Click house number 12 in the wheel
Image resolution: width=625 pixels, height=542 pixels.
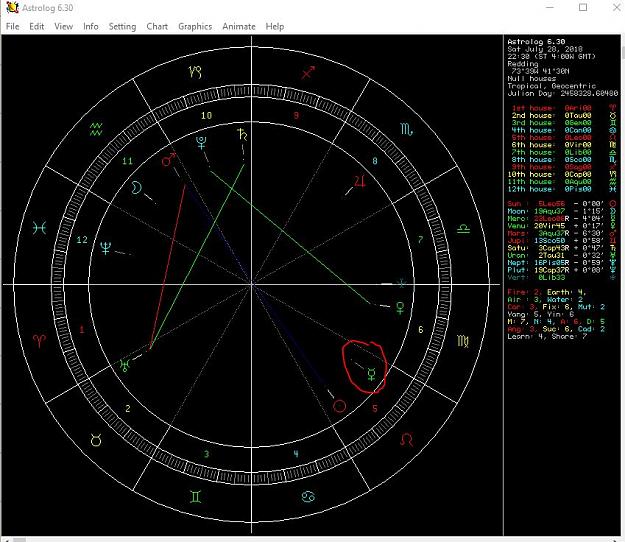pyautogui.click(x=82, y=240)
